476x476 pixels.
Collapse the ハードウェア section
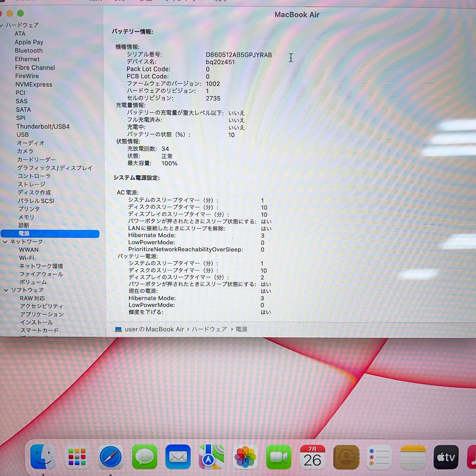point(2,25)
